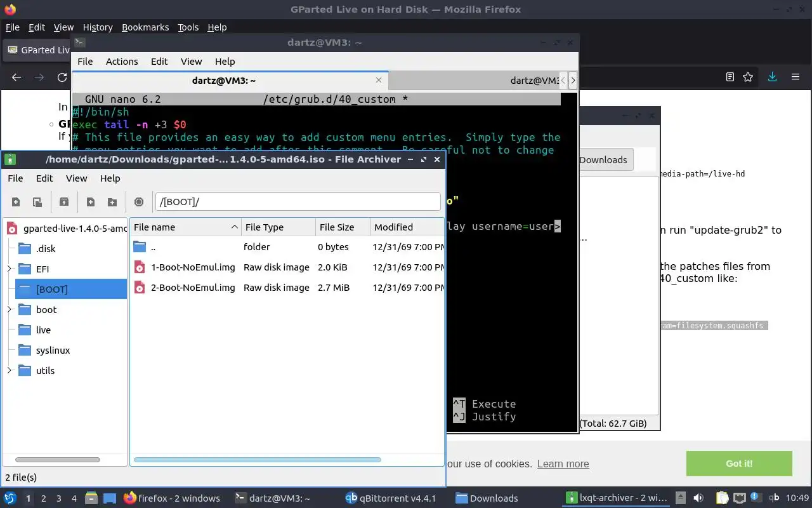Open Firefox Bookmarks menu
Image resolution: width=812 pixels, height=508 pixels.
[145, 27]
